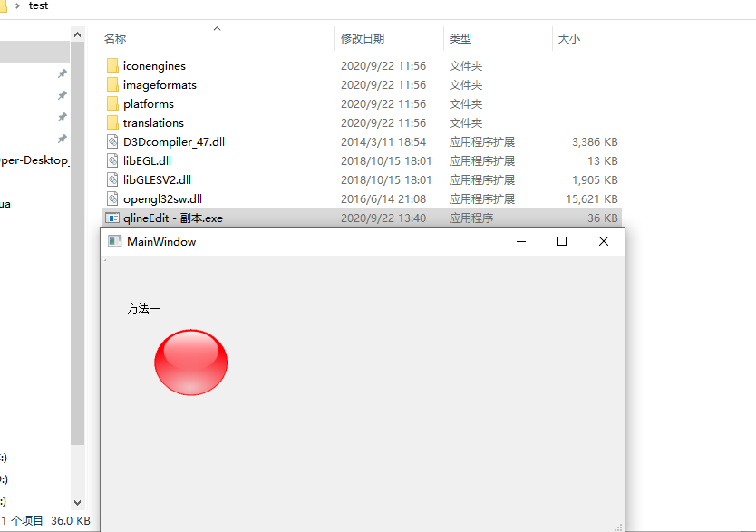Select the libEGL.dll file icon
The height and width of the screenshot is (532, 756).
tap(113, 160)
